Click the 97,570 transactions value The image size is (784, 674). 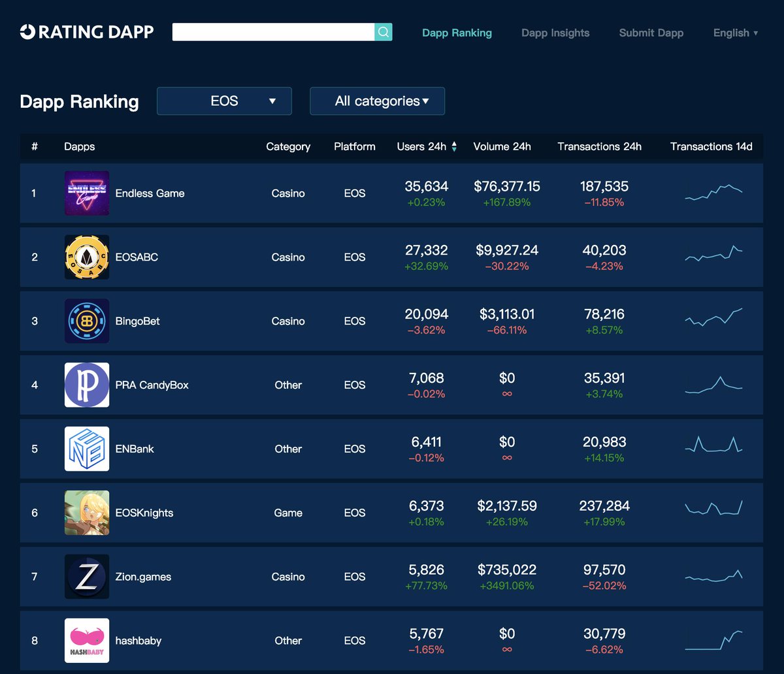[604, 570]
